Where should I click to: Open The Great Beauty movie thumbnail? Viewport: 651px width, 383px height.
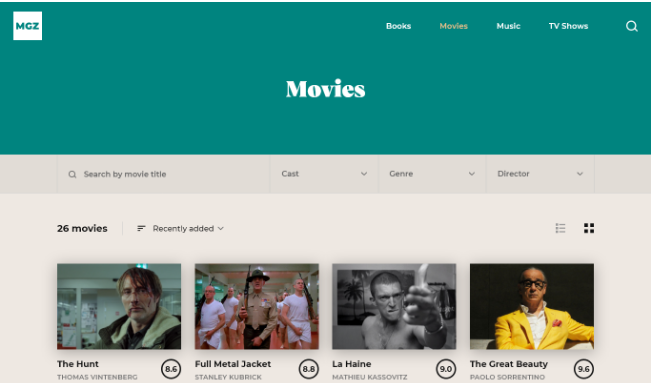tap(532, 306)
